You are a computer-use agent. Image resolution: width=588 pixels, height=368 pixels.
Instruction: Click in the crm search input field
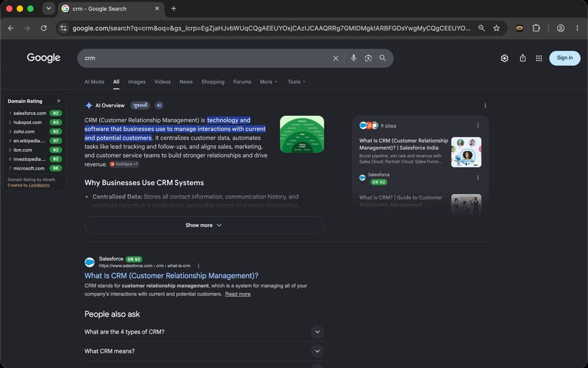(x=207, y=58)
